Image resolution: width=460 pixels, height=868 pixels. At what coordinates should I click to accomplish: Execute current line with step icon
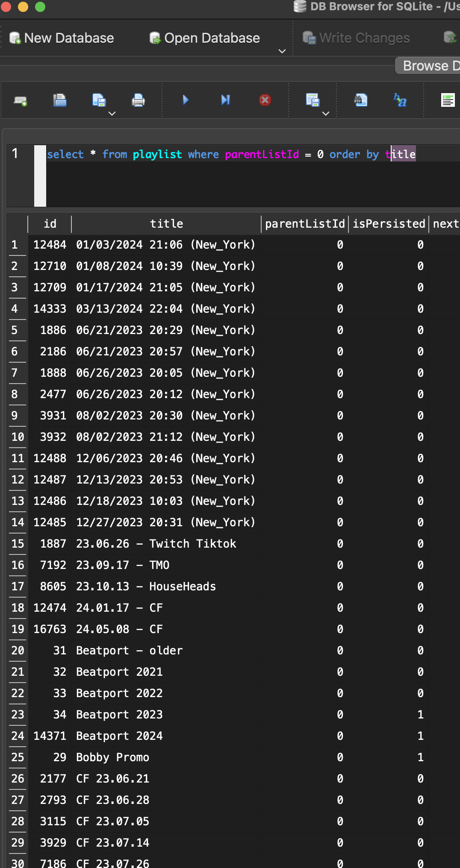225,100
